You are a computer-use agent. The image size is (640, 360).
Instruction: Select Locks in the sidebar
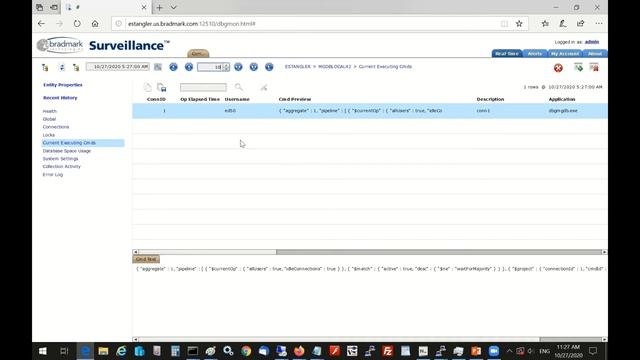(x=49, y=135)
